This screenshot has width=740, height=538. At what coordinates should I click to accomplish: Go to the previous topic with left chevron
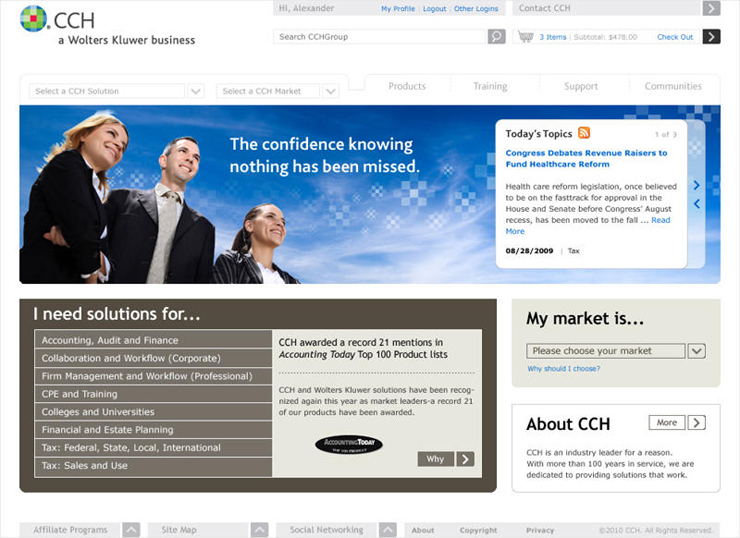click(697, 204)
